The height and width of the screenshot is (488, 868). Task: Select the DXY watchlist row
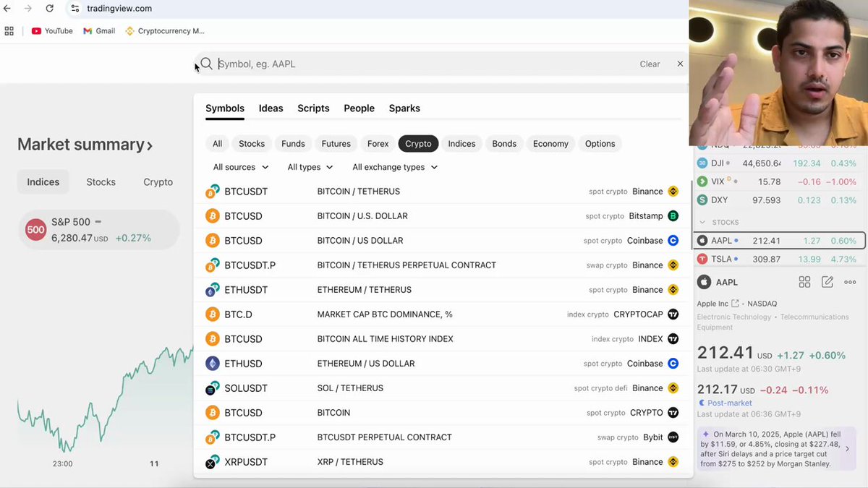(780, 200)
